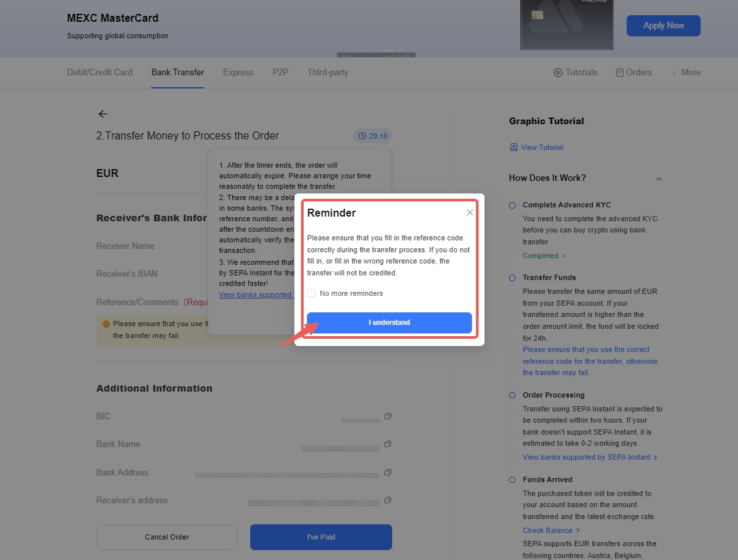
Task: Click the MEXC MasterCard heading
Action: [x=112, y=18]
